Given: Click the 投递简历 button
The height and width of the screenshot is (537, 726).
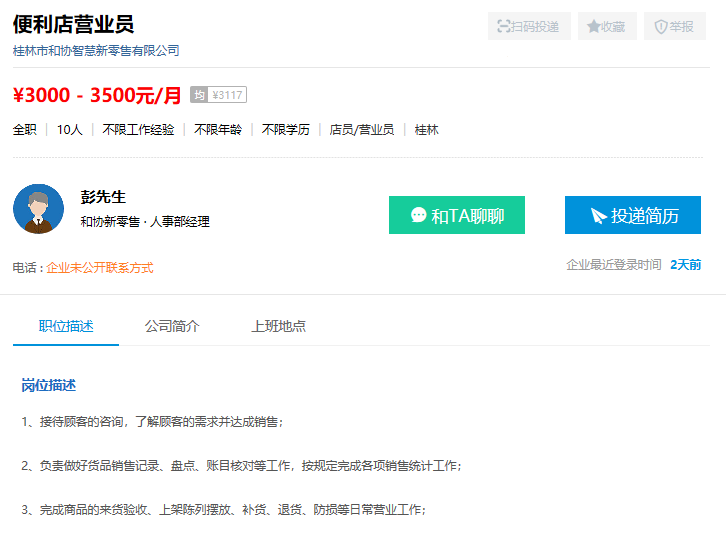Looking at the screenshot, I should [632, 215].
